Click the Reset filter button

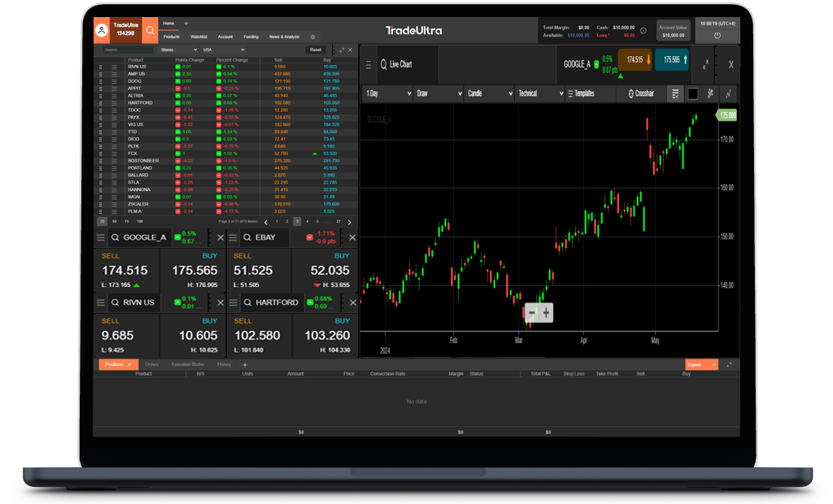click(316, 50)
